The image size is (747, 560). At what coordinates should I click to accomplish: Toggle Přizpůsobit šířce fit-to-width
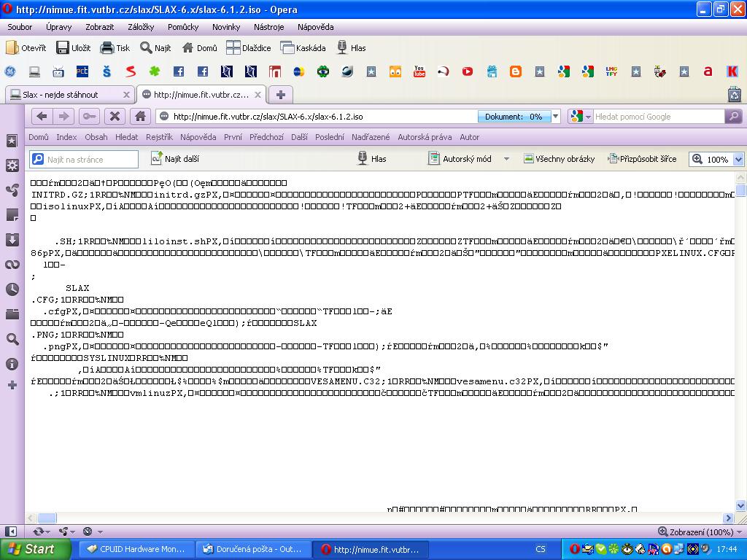[x=642, y=159]
